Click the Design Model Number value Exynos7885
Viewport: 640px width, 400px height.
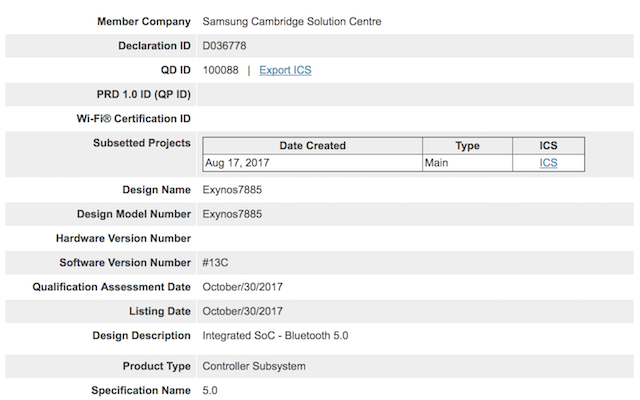pos(232,214)
